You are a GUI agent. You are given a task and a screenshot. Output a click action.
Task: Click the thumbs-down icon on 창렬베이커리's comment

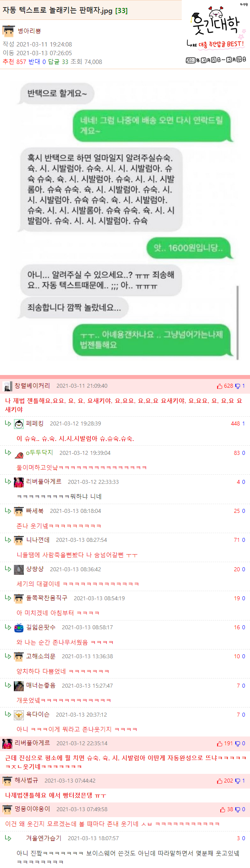[x=238, y=386]
